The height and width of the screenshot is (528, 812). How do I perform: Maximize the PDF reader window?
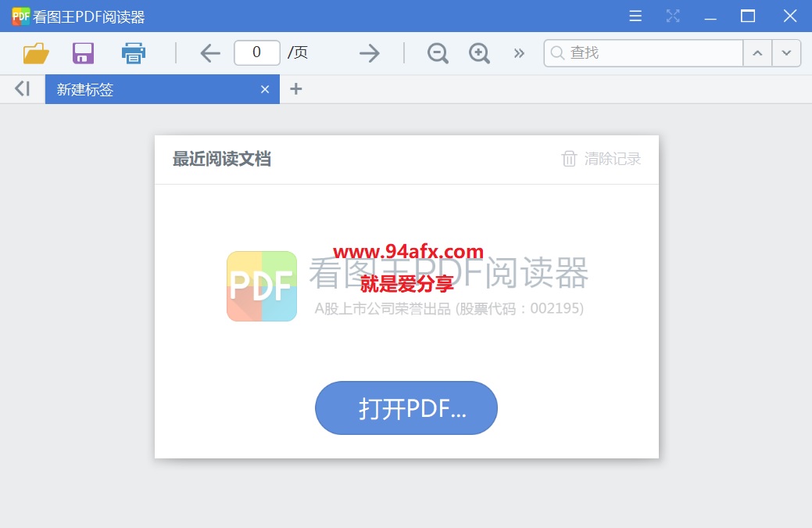[x=748, y=16]
